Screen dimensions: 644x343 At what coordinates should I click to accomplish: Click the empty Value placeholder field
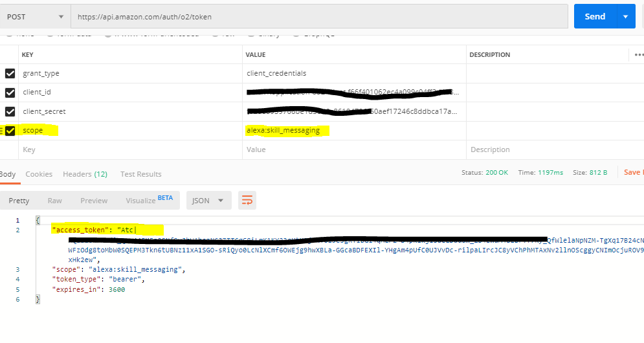pos(354,150)
